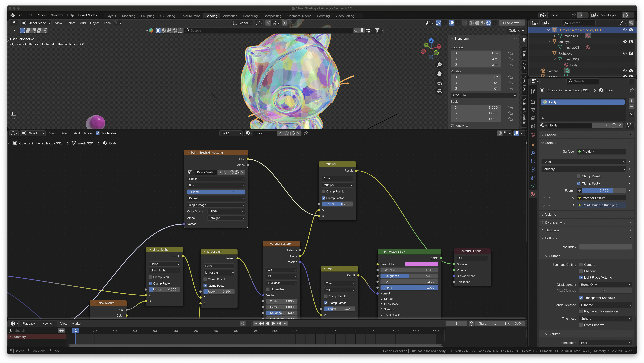Enable Normalize on the Voronoi Texture node

[268, 290]
